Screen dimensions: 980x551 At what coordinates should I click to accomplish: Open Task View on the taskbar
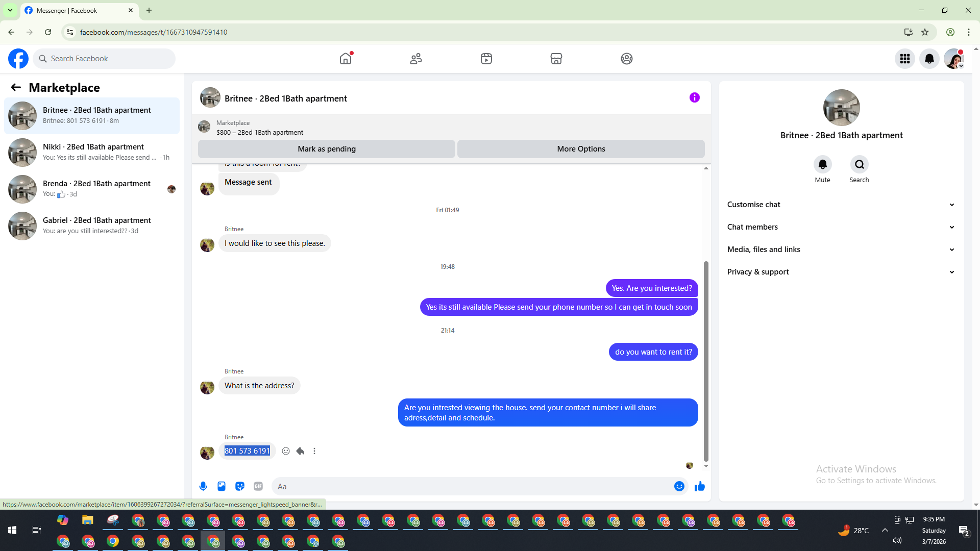click(37, 530)
